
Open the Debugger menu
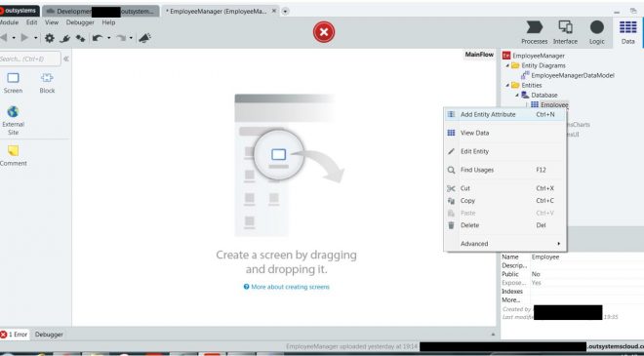pos(80,22)
